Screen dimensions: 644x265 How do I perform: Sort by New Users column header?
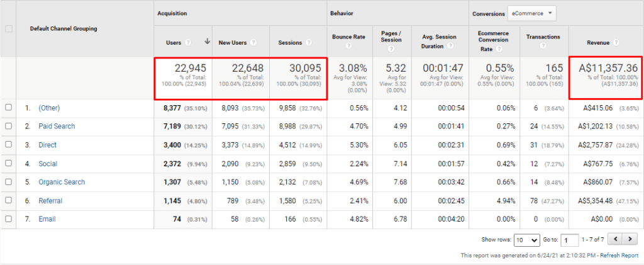click(x=233, y=42)
